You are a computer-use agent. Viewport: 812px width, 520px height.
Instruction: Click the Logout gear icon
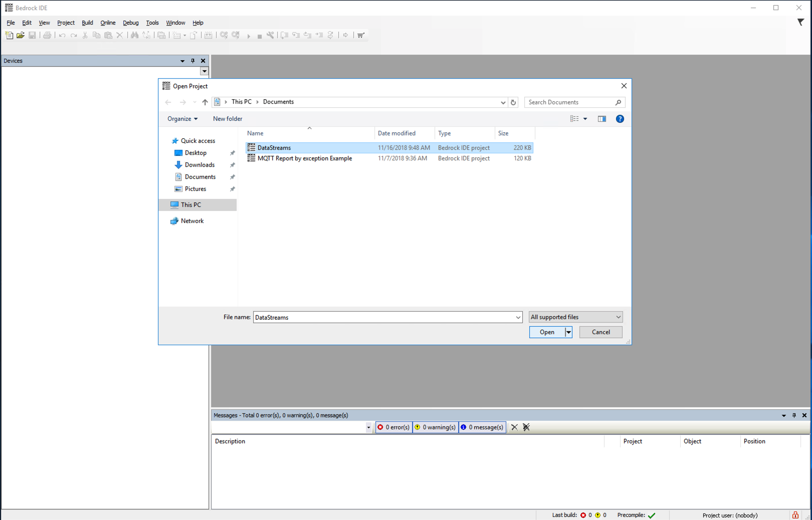point(236,35)
